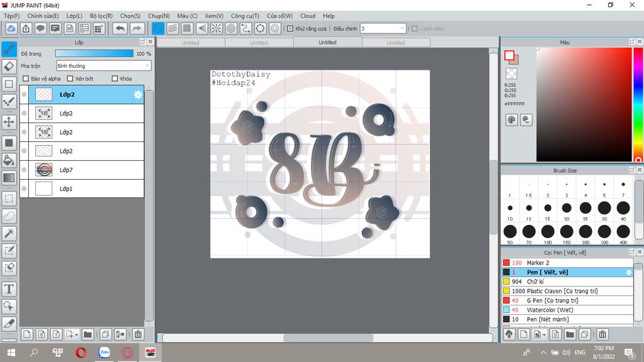Expand the new layer type dropdown arrow
Screen dimensions: 644x362
(x=76, y=335)
